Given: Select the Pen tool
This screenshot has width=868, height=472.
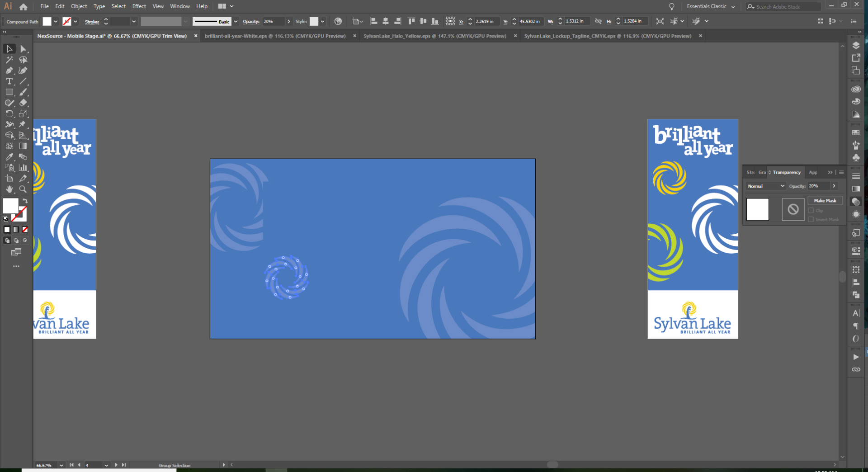Looking at the screenshot, I should [9, 71].
